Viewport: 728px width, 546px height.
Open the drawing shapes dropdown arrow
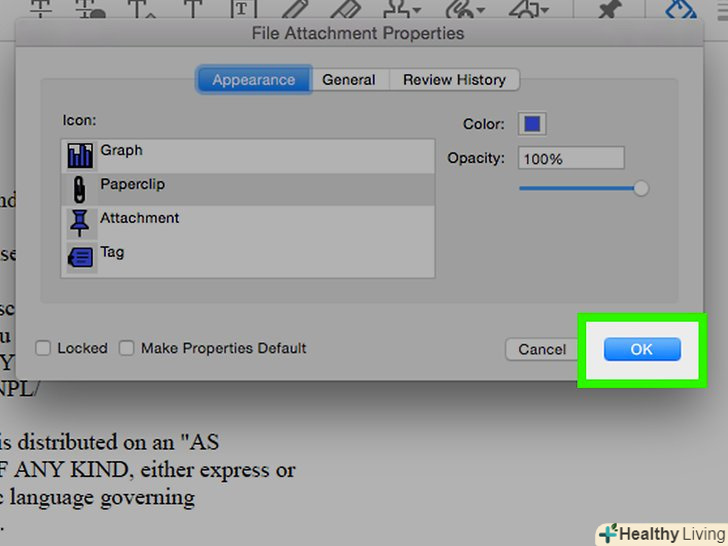click(x=544, y=10)
